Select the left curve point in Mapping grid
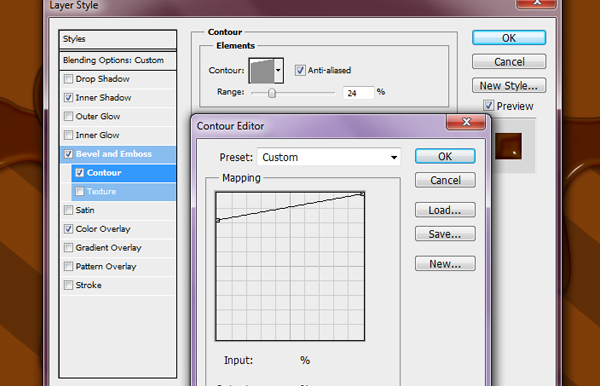The width and height of the screenshot is (600, 386). (218, 220)
